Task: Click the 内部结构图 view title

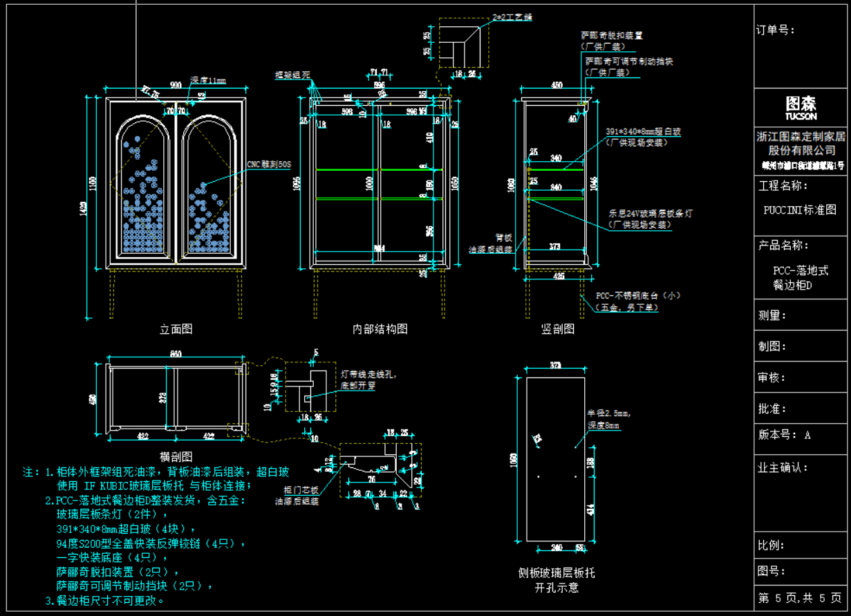Action: 380,329
